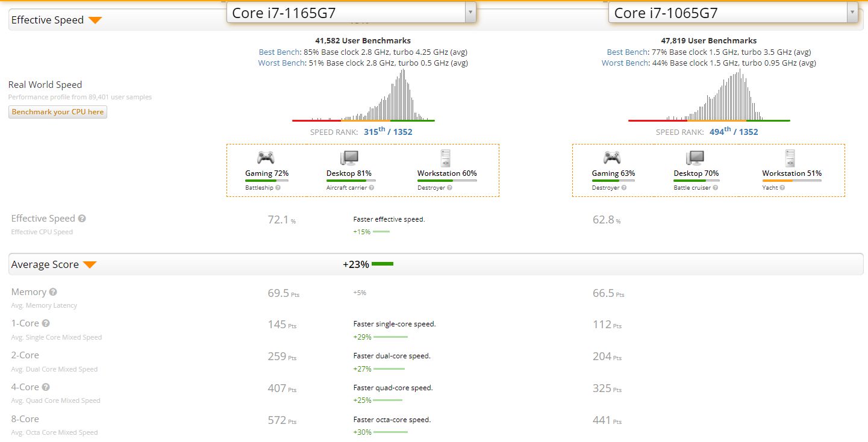Open help icon beside Effective Speed label
This screenshot has height=442, width=868.
pos(82,219)
